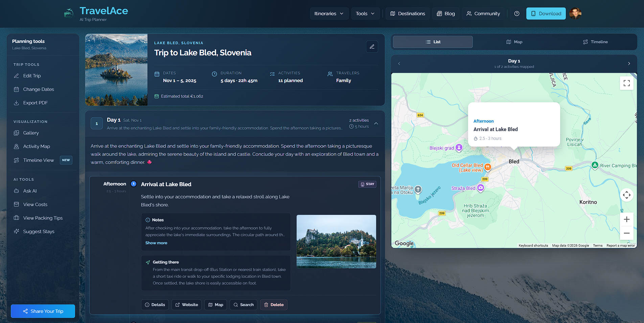
Task: Click the Blejski grad map marker
Action: [459, 147]
